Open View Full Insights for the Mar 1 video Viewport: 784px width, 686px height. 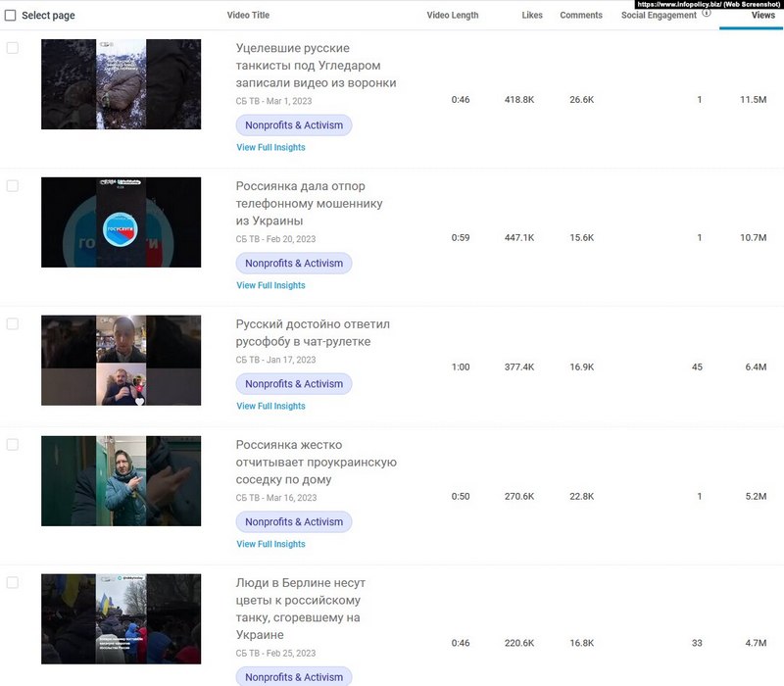(x=270, y=148)
